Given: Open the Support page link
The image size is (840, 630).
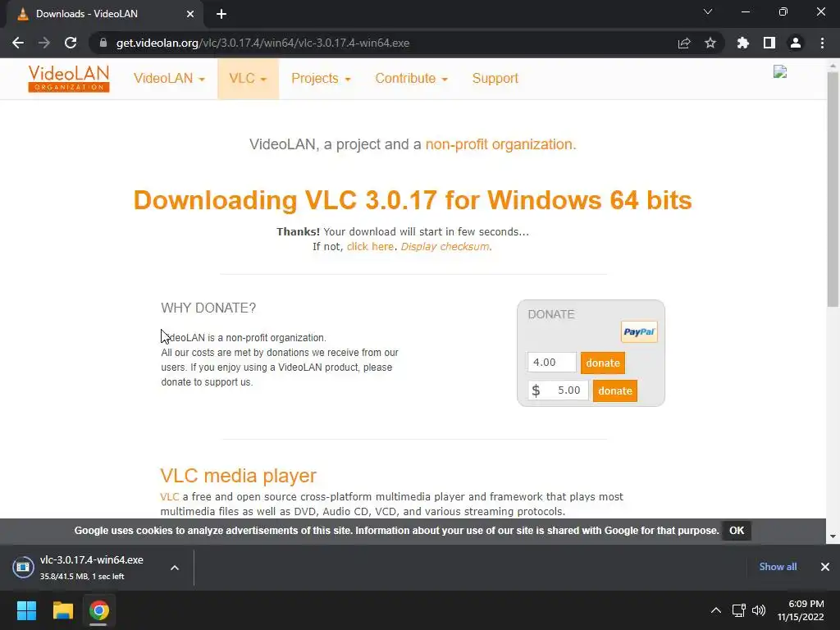Looking at the screenshot, I should [x=495, y=79].
